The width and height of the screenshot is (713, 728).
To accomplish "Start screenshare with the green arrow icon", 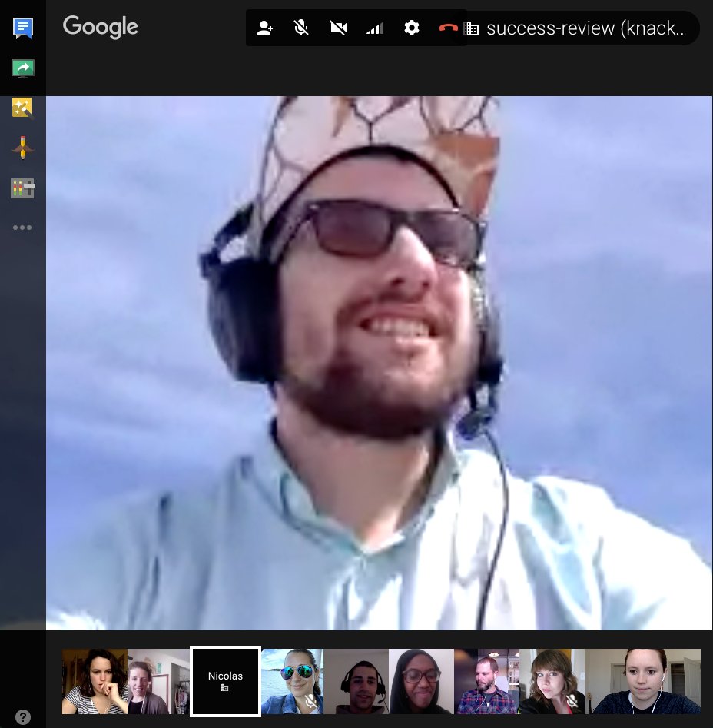I will 23,68.
